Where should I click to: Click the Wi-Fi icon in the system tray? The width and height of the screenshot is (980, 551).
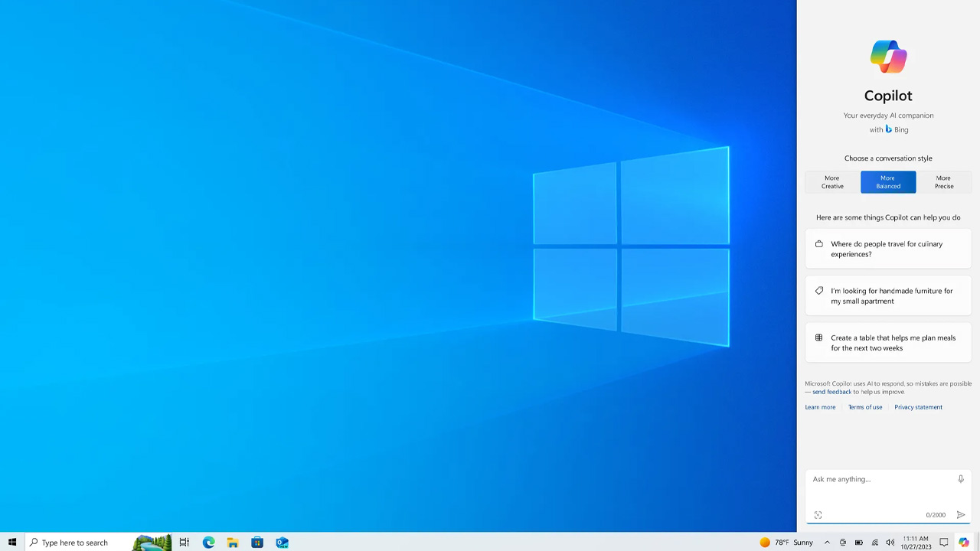[875, 543]
